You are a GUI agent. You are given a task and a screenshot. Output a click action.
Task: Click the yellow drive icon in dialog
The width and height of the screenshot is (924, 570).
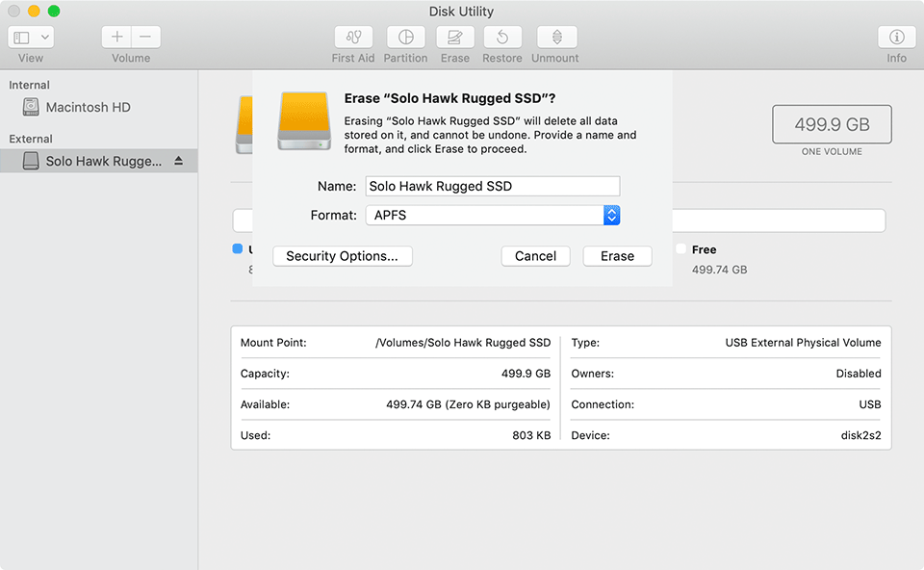[304, 120]
